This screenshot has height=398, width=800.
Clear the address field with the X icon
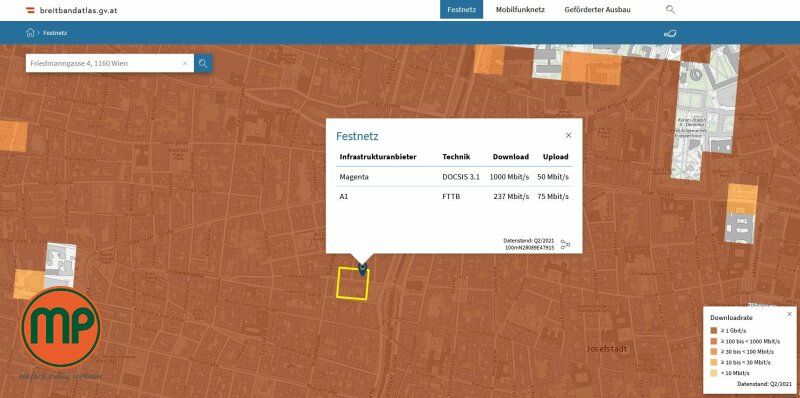tap(185, 63)
